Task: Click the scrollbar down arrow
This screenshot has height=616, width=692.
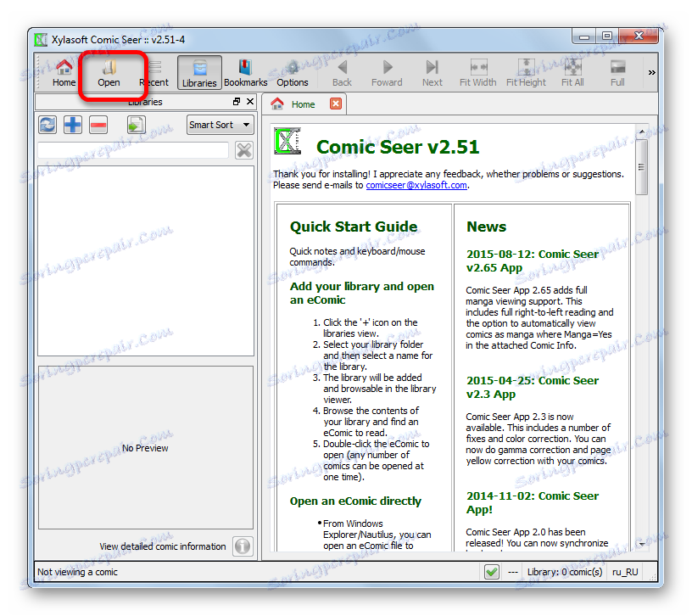Action: coord(642,545)
